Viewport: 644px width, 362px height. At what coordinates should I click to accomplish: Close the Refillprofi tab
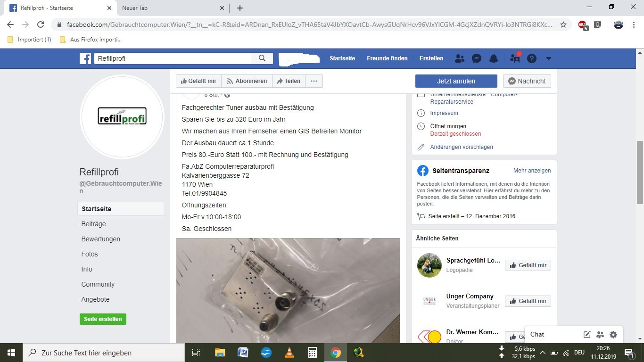pyautogui.click(x=109, y=8)
